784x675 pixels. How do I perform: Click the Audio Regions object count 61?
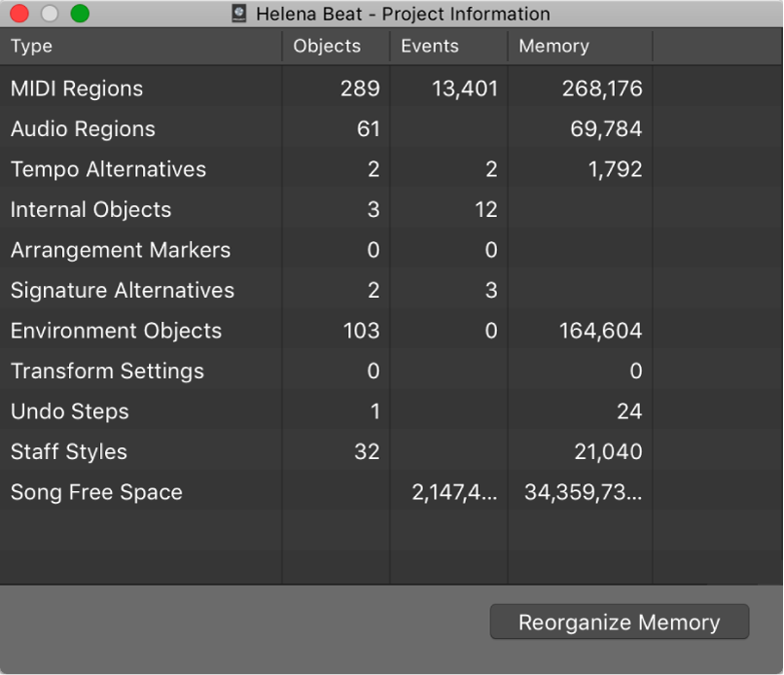[369, 129]
